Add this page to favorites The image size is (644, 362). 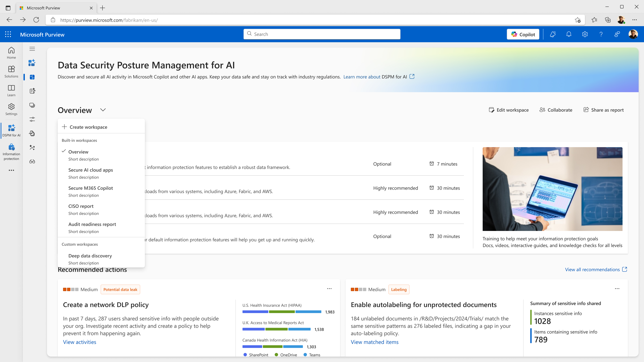tap(577, 20)
